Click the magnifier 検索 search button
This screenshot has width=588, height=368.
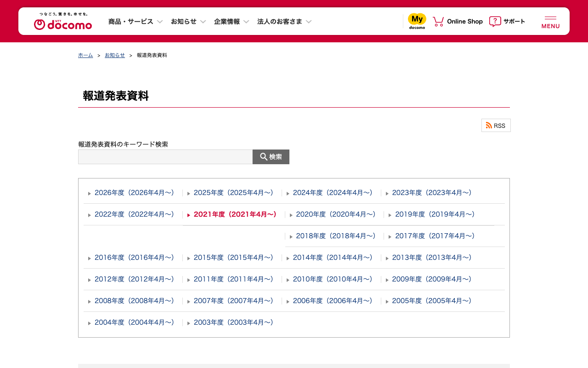[271, 157]
